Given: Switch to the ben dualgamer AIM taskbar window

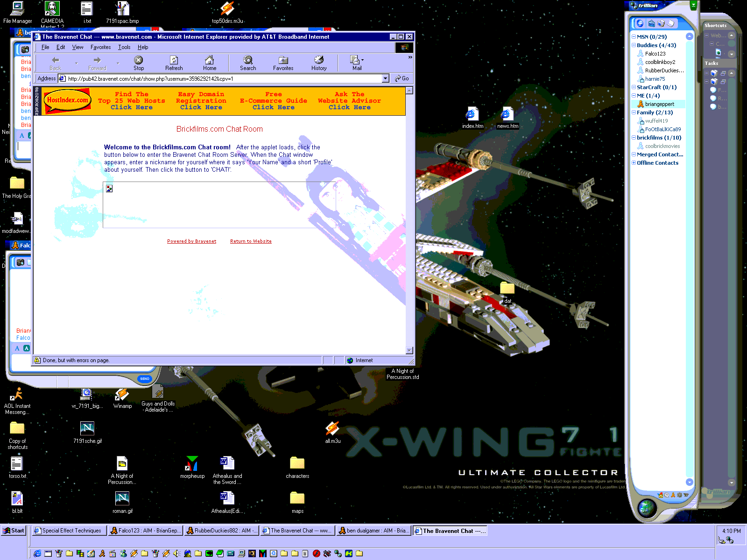Looking at the screenshot, I should (373, 531).
